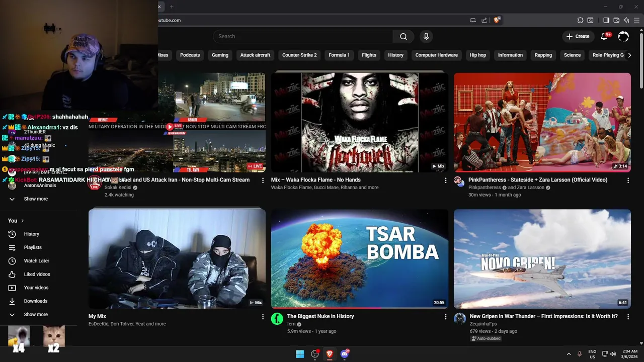
Task: Click the install app icon in address bar
Action: (x=473, y=20)
